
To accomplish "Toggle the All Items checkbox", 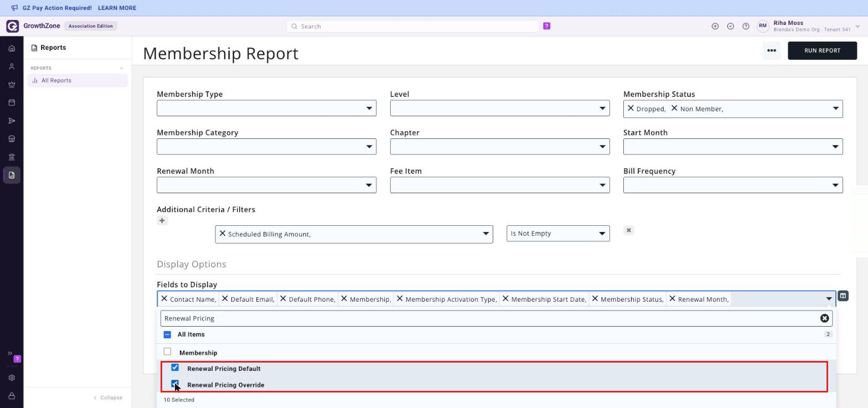I will point(167,334).
